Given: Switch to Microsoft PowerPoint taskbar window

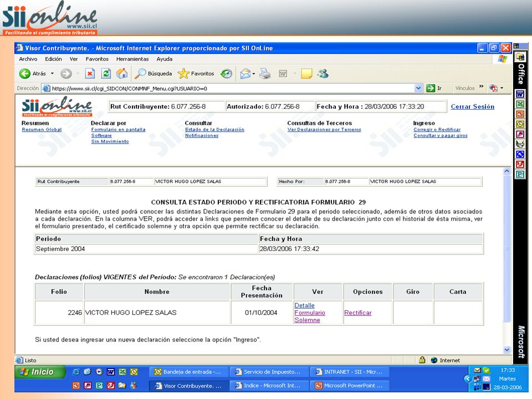Looking at the screenshot, I should click(349, 386).
